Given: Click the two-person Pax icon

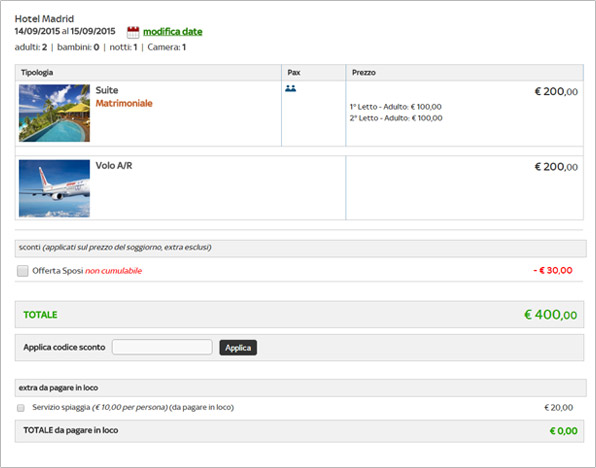Looking at the screenshot, I should [x=290, y=89].
